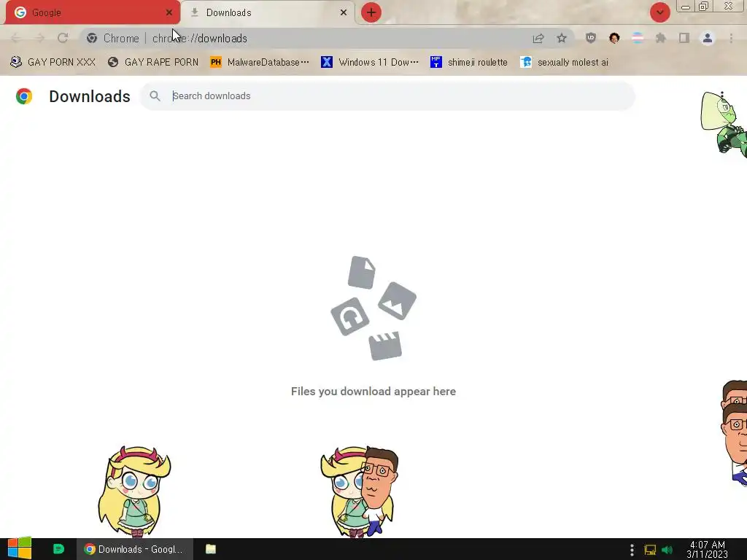The image size is (747, 560).
Task: Click mascot pair with glasses man
Action: [x=360, y=492]
